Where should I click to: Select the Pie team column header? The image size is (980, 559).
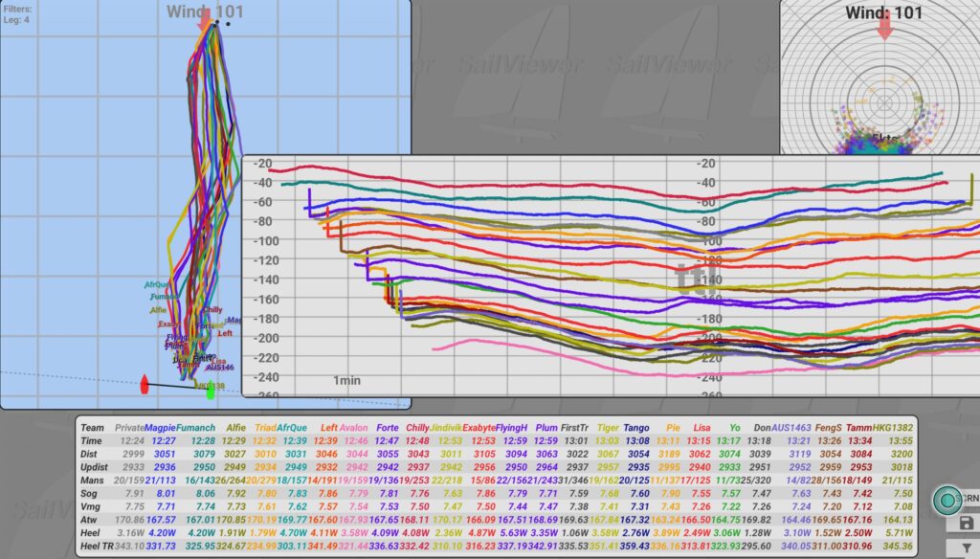click(x=673, y=428)
